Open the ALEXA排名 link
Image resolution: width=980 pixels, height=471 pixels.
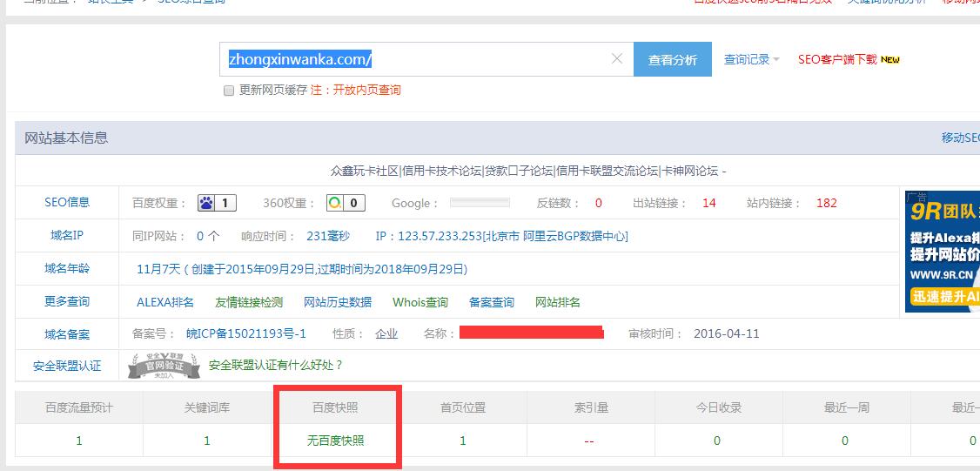click(165, 302)
